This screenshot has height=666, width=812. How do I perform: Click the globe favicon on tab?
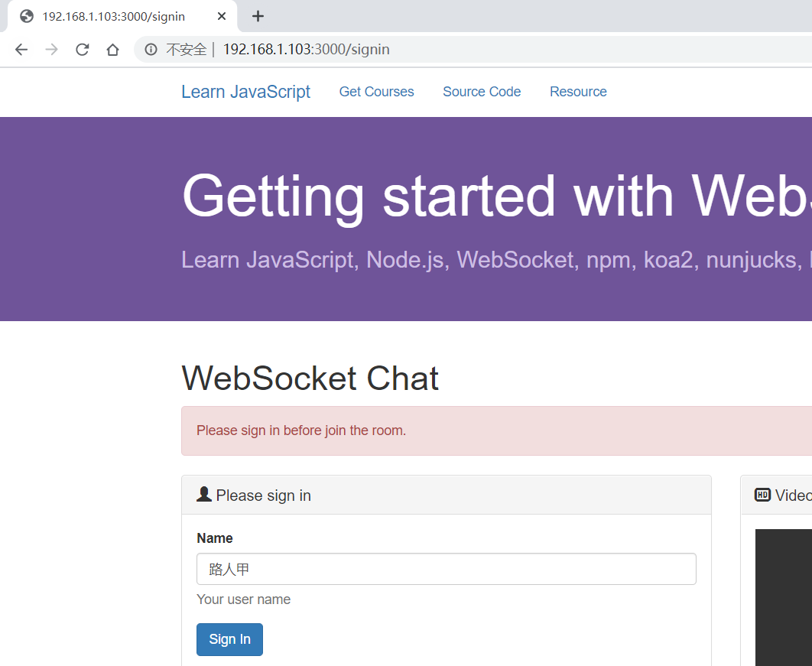(x=27, y=17)
